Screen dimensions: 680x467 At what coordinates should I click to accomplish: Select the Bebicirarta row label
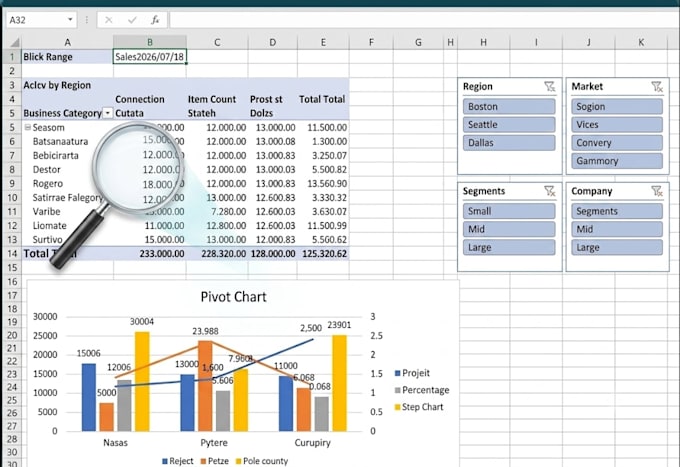click(x=56, y=156)
